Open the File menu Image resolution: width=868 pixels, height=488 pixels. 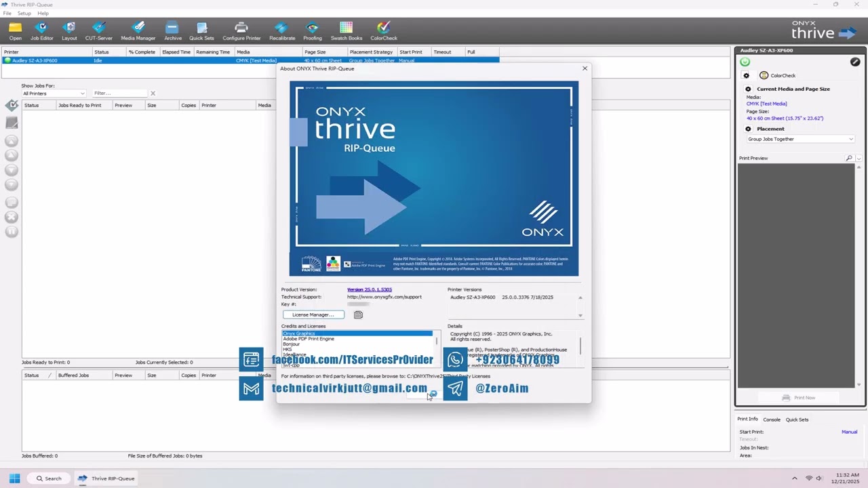(x=7, y=13)
